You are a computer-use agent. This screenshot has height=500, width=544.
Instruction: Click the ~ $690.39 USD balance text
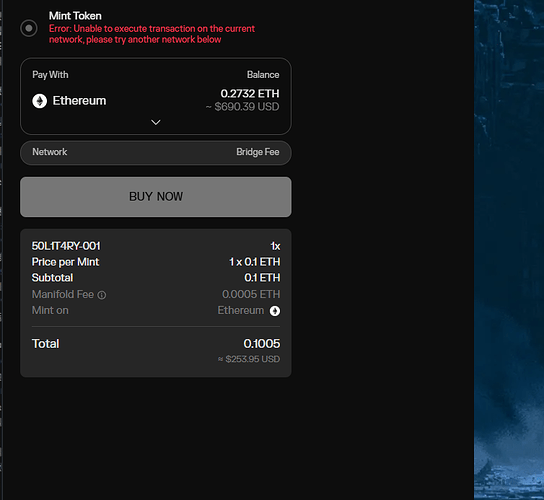pos(243,107)
